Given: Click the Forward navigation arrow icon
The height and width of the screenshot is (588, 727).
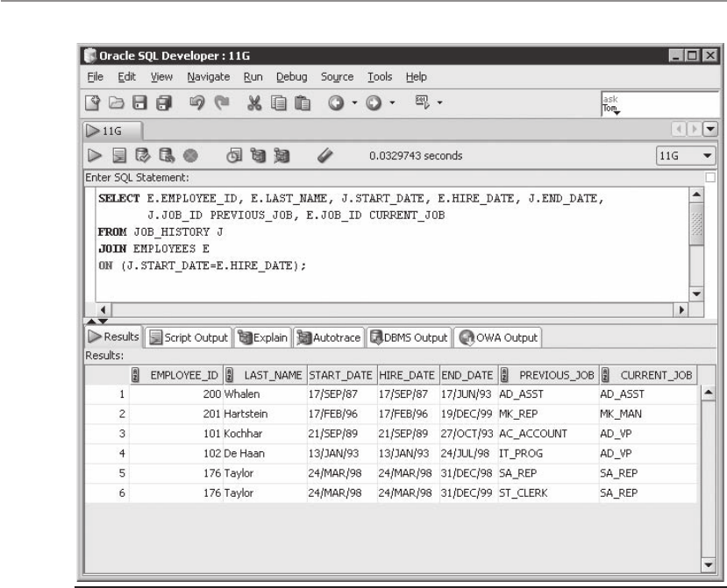Looking at the screenshot, I should click(374, 103).
